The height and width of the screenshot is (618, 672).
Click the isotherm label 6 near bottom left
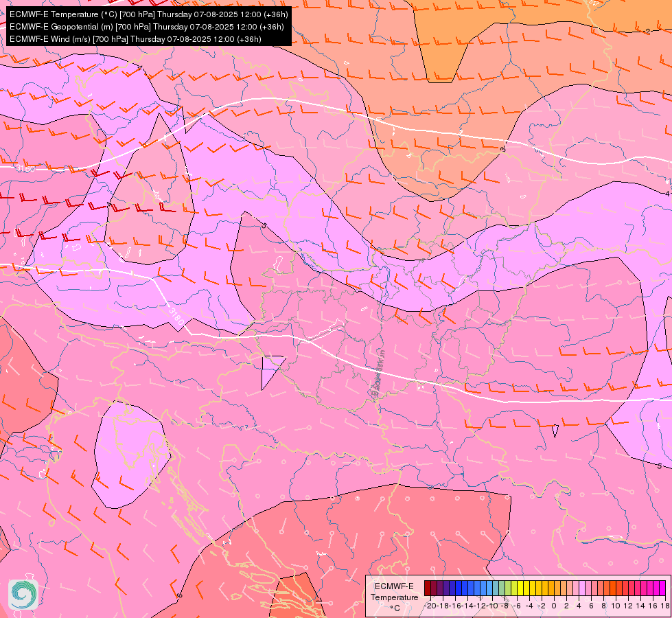pyautogui.click(x=179, y=595)
